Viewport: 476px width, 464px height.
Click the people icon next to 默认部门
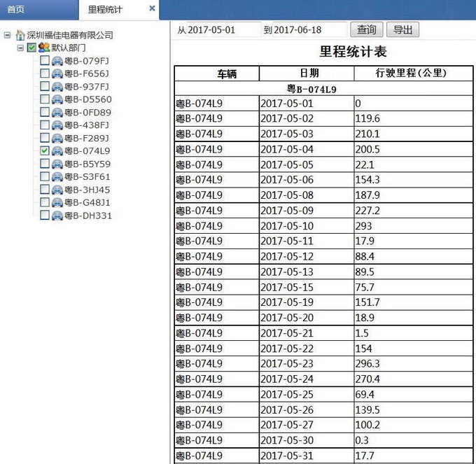point(43,48)
